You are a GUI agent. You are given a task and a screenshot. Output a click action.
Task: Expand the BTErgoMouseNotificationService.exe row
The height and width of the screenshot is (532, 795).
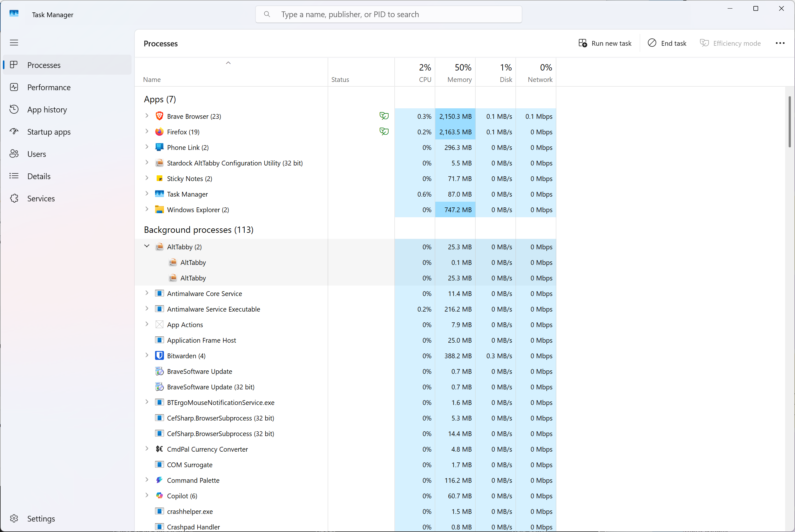[147, 402]
